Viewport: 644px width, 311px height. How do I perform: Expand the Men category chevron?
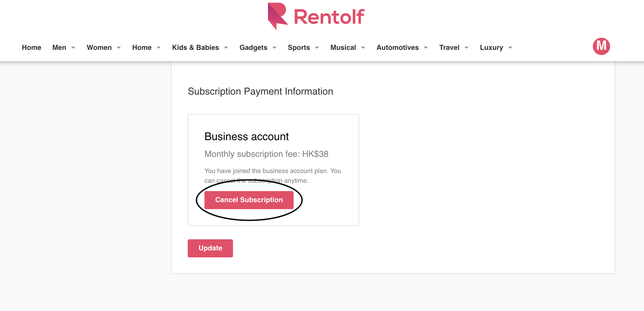pos(73,47)
